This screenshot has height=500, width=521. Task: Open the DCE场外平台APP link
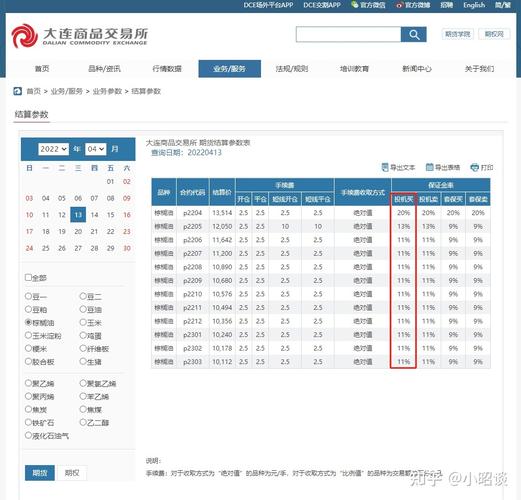tap(268, 5)
